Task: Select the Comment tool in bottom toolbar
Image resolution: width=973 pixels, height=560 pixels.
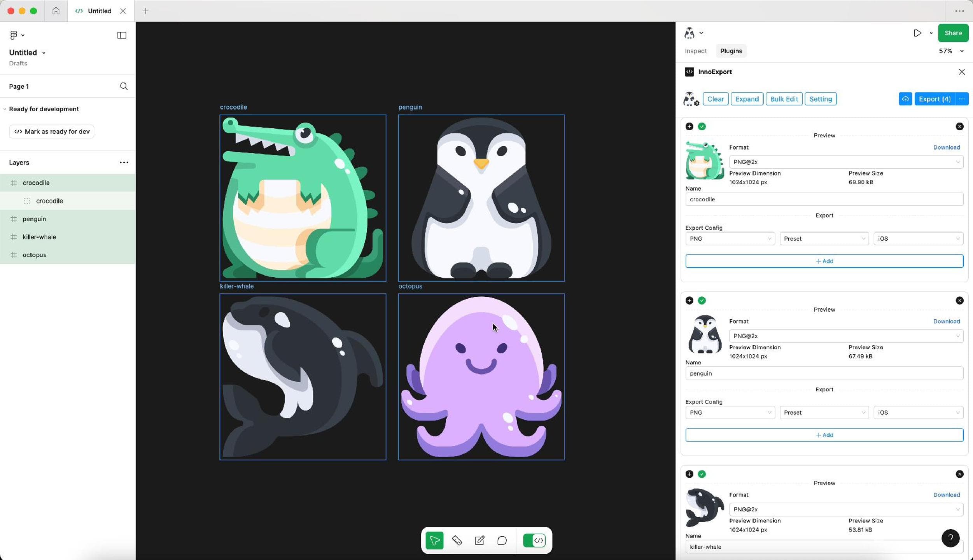Action: pos(502,541)
